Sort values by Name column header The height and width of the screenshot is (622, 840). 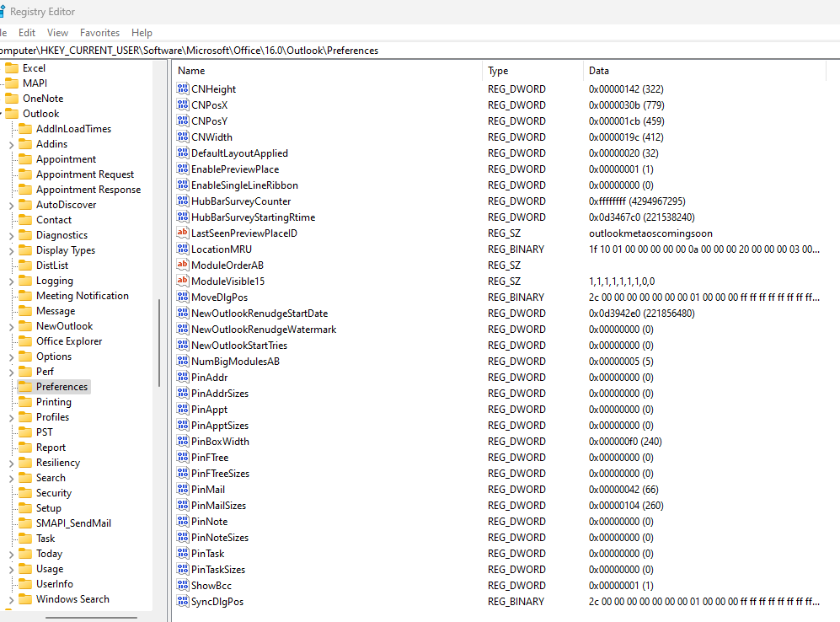coord(327,71)
